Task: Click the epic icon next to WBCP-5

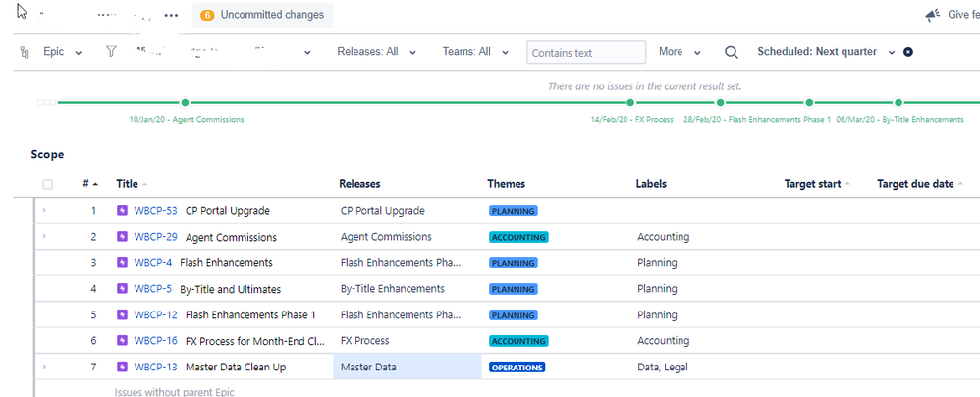Action: [123, 288]
